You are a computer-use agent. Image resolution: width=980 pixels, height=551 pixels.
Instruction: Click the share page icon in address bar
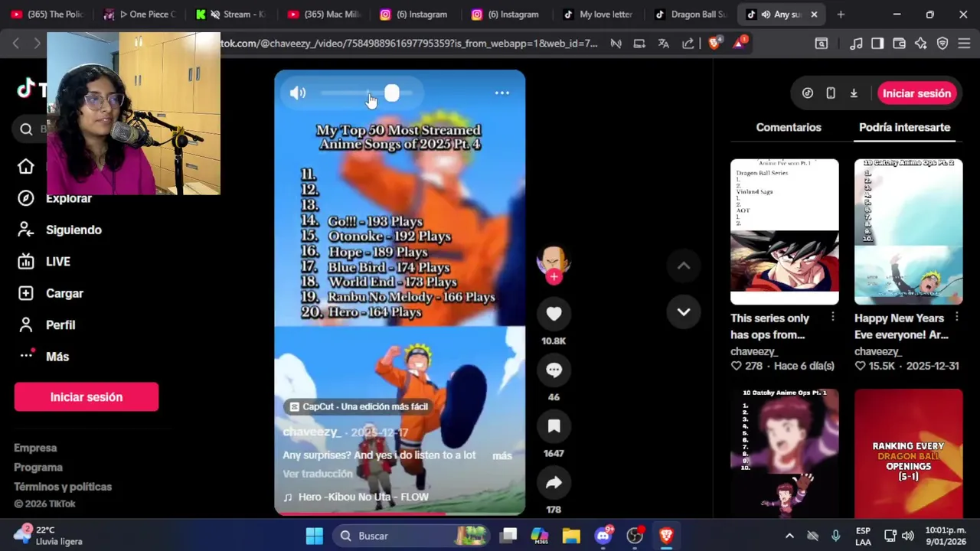coord(688,44)
